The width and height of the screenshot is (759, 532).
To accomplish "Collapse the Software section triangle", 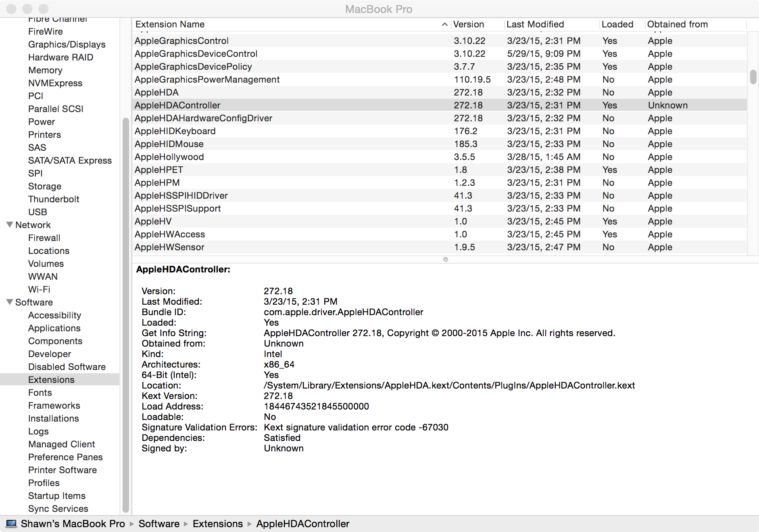I will coord(10,302).
